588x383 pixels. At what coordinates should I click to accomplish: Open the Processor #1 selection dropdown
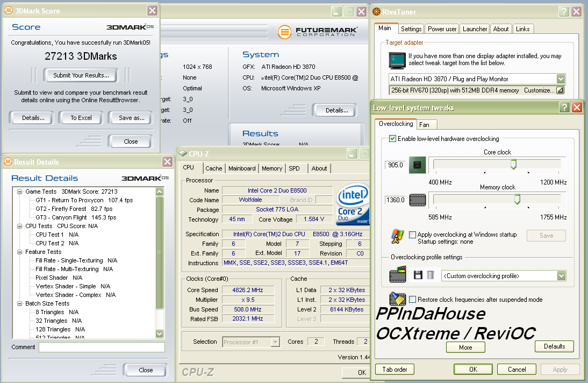tap(275, 342)
